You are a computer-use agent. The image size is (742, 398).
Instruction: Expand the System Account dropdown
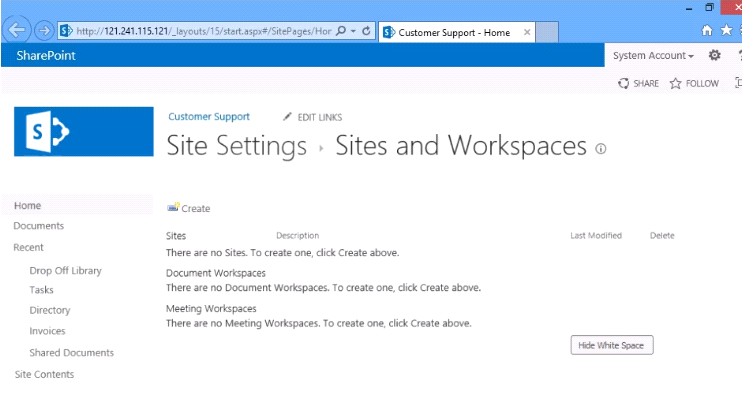653,55
